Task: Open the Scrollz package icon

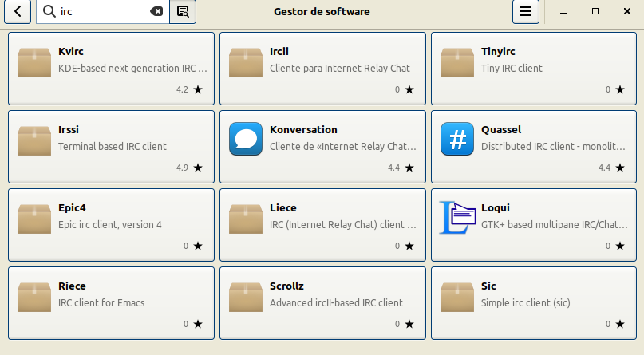Action: [x=246, y=297]
